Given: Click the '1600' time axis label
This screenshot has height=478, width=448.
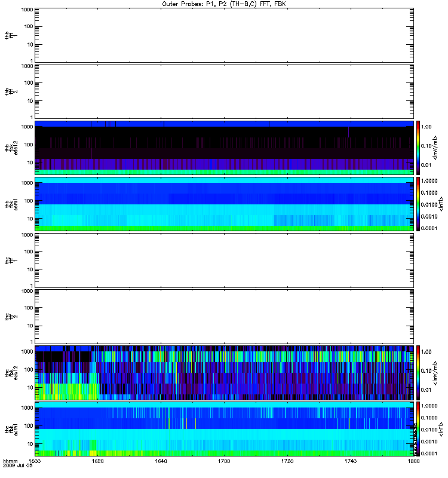Looking at the screenshot, I should pyautogui.click(x=35, y=461).
